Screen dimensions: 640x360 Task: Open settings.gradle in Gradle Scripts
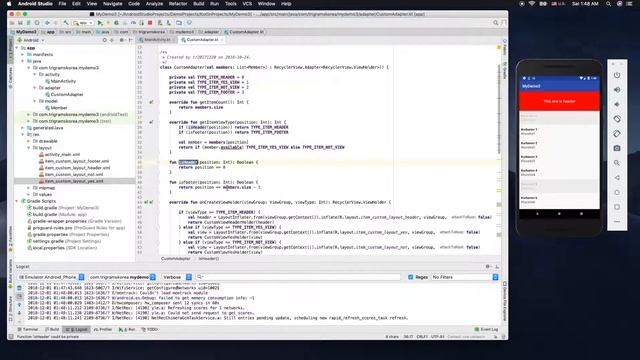pyautogui.click(x=63, y=241)
